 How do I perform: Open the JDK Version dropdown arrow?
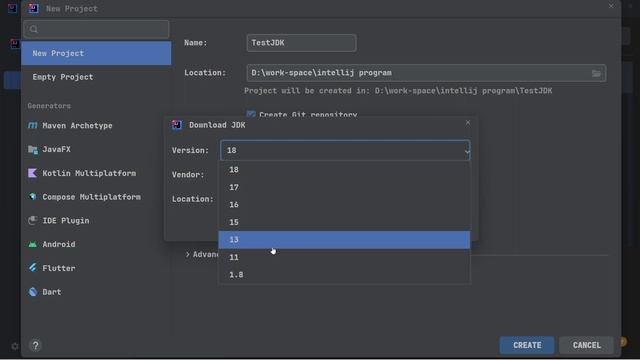467,151
